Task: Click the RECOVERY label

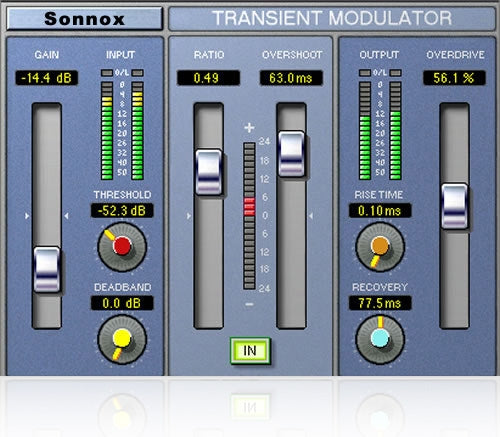Action: pyautogui.click(x=380, y=287)
